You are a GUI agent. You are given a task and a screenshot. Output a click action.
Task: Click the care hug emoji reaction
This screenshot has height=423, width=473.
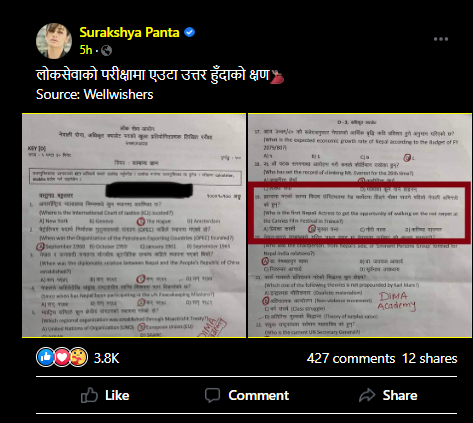click(x=79, y=357)
